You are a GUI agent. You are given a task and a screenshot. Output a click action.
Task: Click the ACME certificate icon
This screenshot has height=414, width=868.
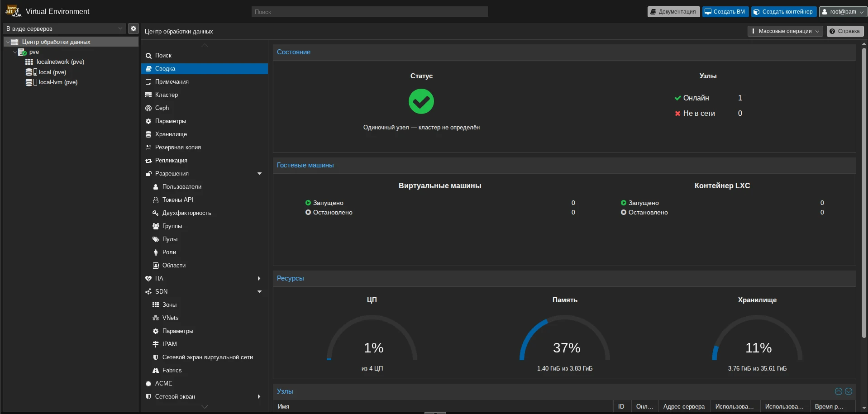tap(148, 384)
